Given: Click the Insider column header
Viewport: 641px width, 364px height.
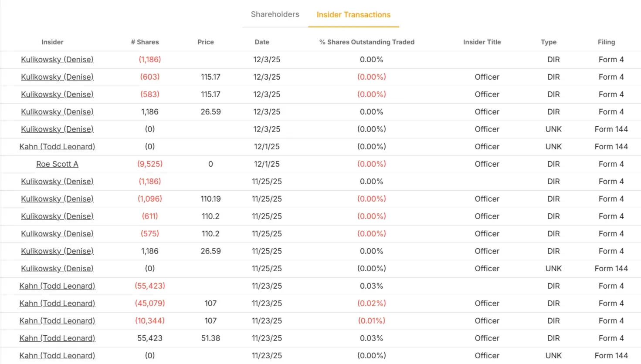Looking at the screenshot, I should (52, 42).
